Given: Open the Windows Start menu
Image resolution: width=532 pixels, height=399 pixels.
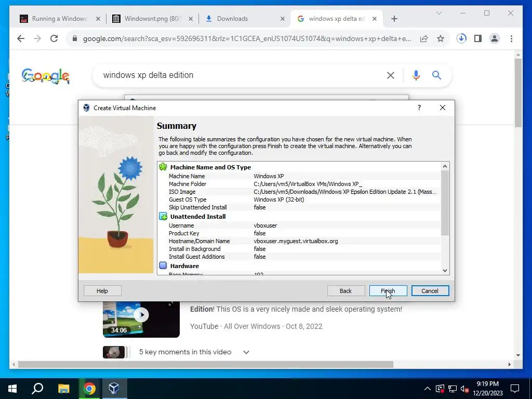Looking at the screenshot, I should point(12,389).
